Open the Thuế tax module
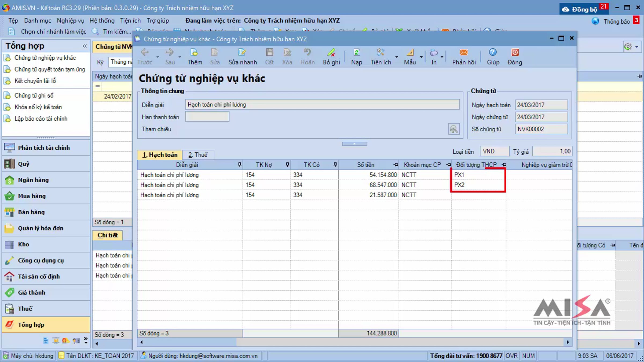 (46, 309)
